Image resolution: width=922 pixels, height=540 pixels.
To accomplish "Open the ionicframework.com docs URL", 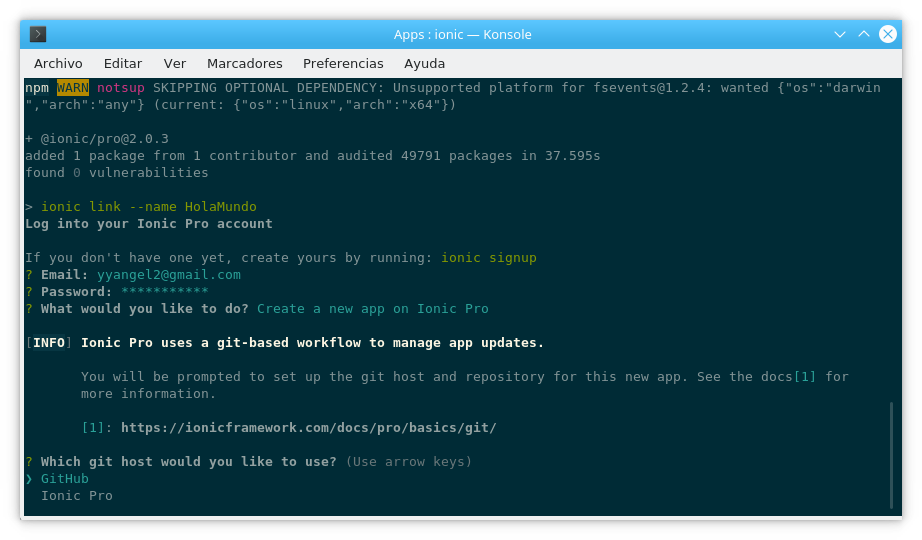I will click(x=309, y=428).
